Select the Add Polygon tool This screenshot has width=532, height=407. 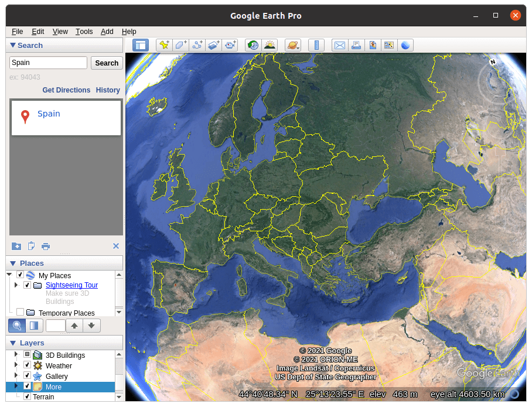[181, 45]
